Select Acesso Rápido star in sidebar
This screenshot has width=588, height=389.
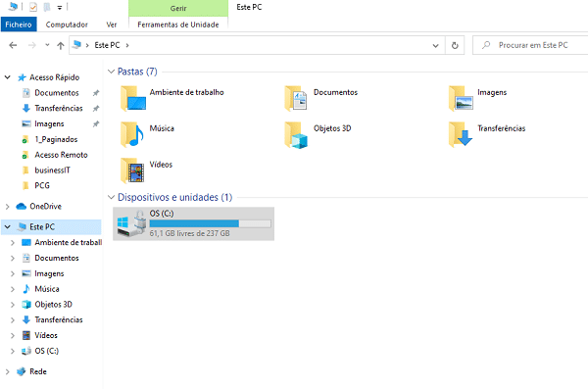pos(22,77)
